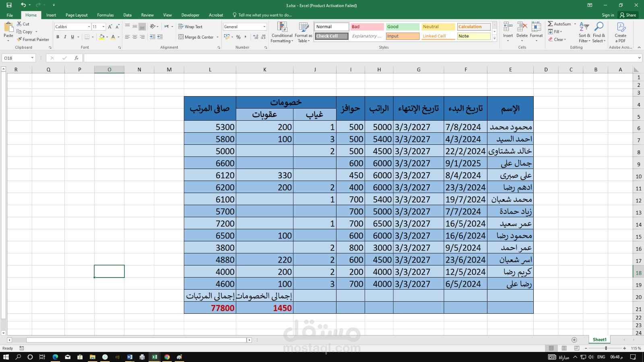Viewport: 644px width, 362px height.
Task: Launch Excel from the Windows taskbar
Action: (x=155, y=357)
